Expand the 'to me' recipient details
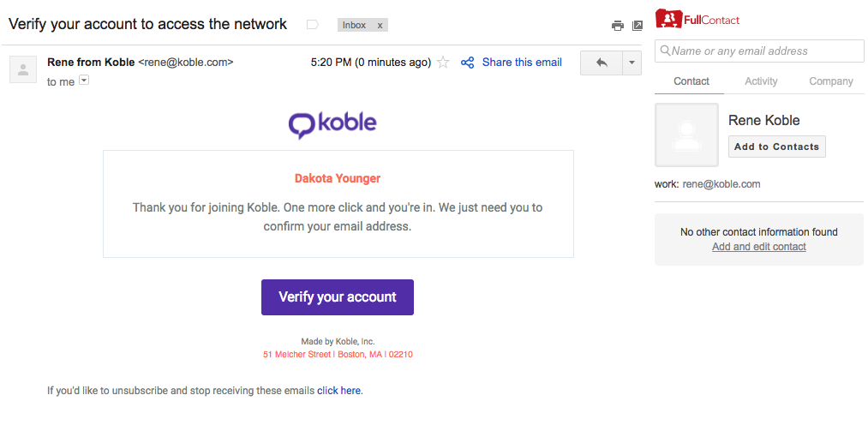 tap(84, 81)
